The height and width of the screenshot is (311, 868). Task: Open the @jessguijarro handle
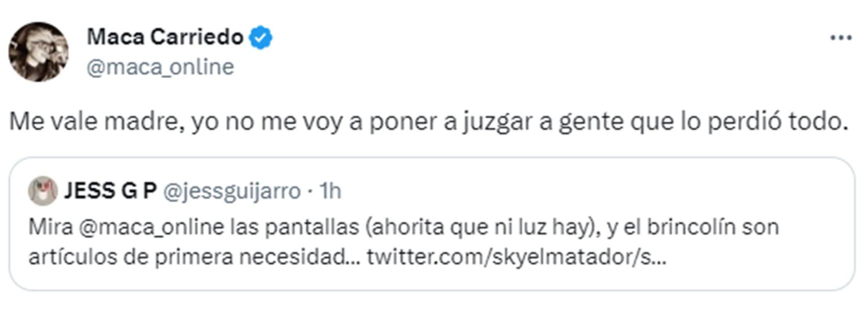coord(232,191)
